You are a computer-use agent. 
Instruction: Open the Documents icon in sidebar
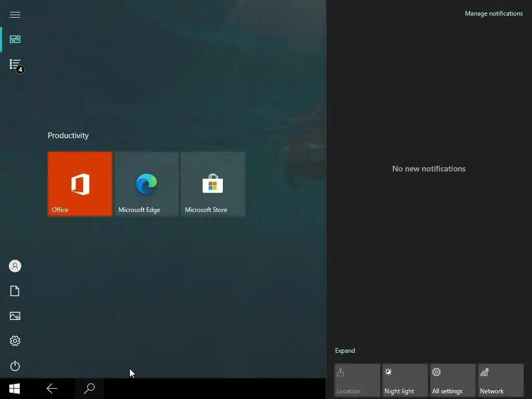pyautogui.click(x=15, y=291)
